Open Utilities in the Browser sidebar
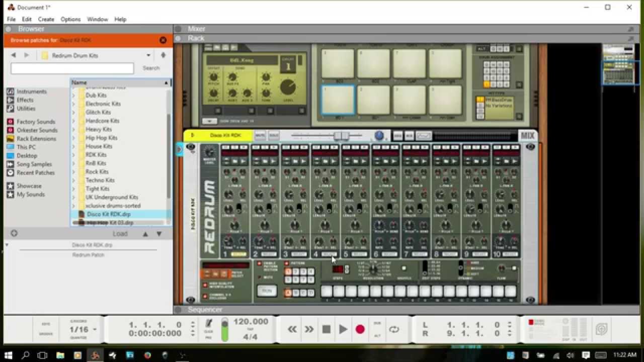644x362 pixels. pyautogui.click(x=21, y=109)
